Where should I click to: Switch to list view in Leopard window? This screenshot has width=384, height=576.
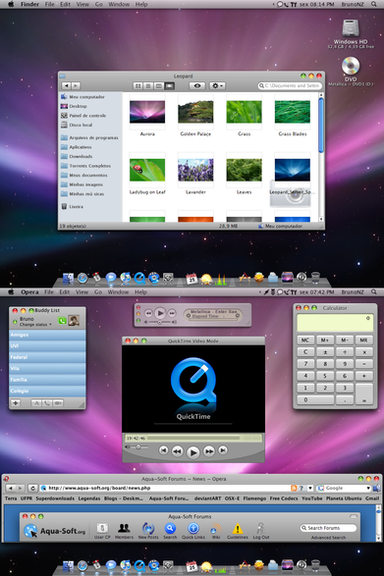pos(148,86)
